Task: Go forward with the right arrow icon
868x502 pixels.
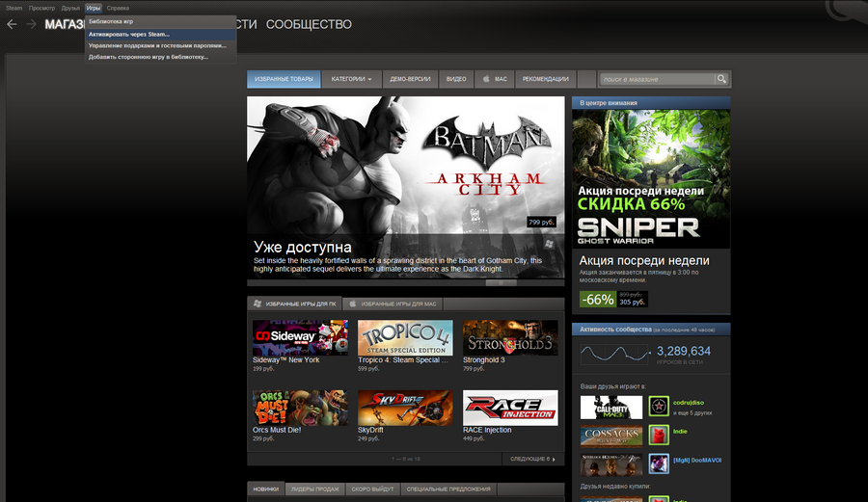Action: pos(32,24)
